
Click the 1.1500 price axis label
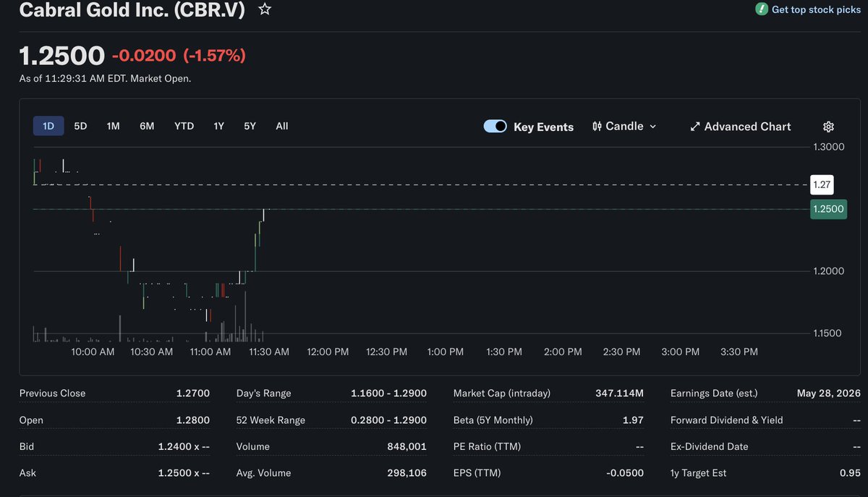(829, 334)
